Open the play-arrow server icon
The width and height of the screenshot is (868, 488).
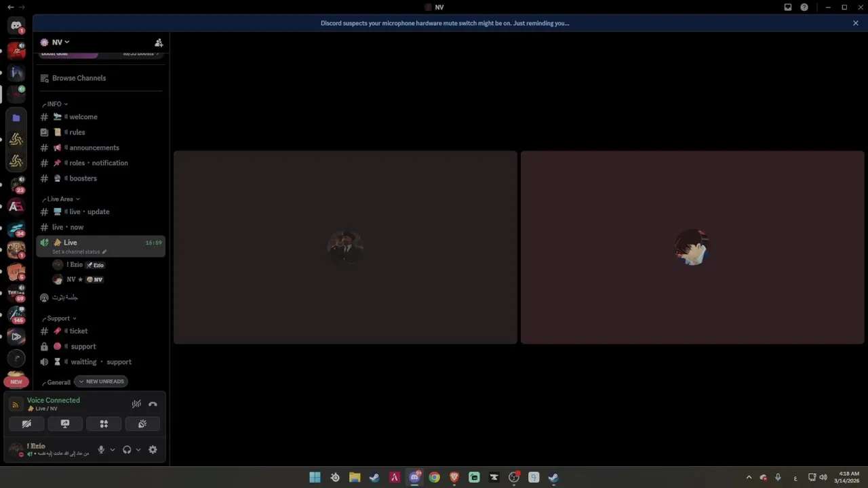point(16,337)
